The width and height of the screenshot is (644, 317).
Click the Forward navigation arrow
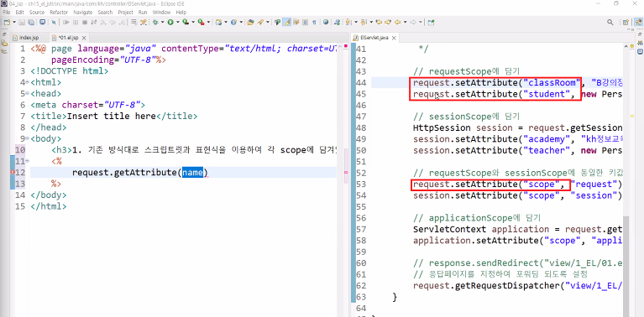(x=413, y=22)
